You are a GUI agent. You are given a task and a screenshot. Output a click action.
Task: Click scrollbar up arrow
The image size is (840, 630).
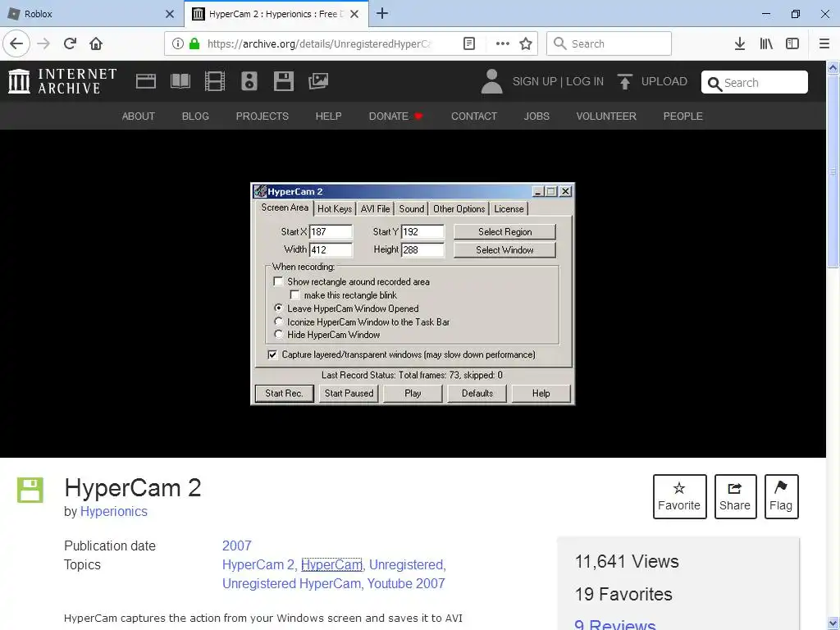833,67
